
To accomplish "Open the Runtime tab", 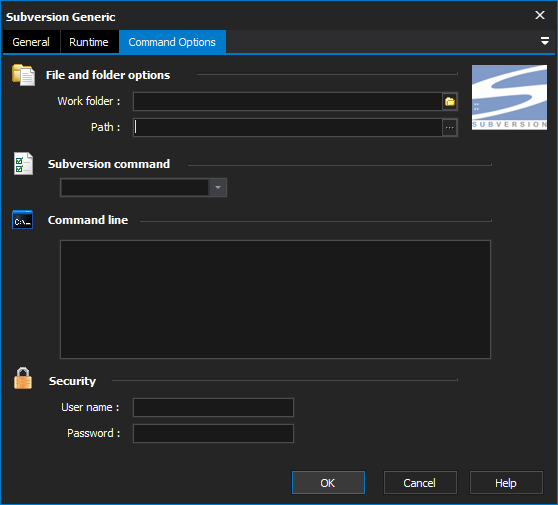I will [89, 42].
